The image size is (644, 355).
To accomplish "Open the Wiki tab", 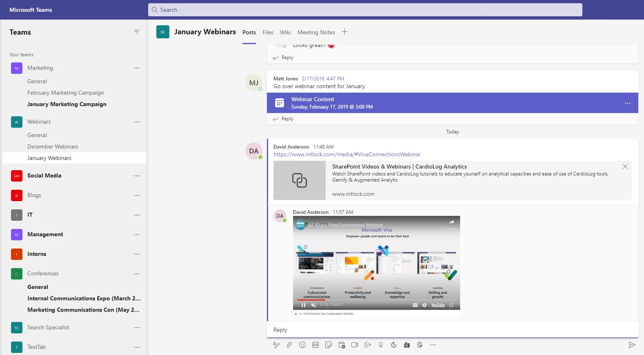I will [x=285, y=32].
